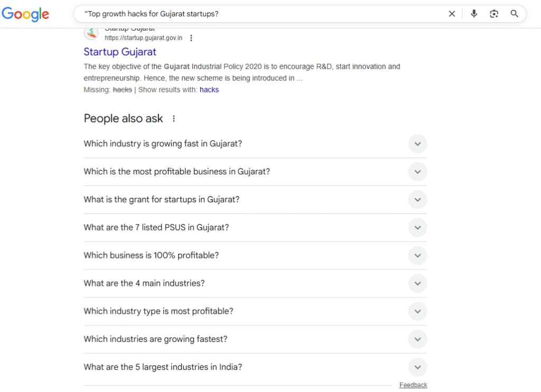The width and height of the screenshot is (541, 392).
Task: Expand 'Which is the most profitable business in Gujarat?'
Action: pos(417,172)
